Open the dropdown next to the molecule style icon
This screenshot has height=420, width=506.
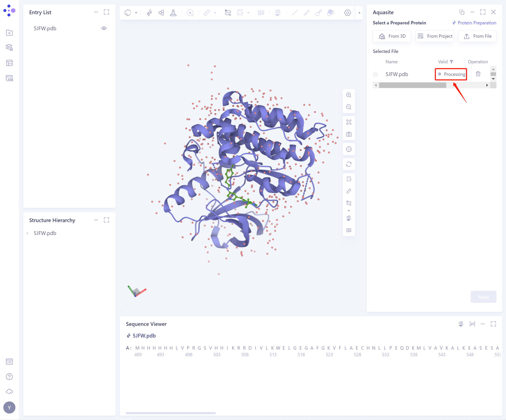click(x=136, y=13)
